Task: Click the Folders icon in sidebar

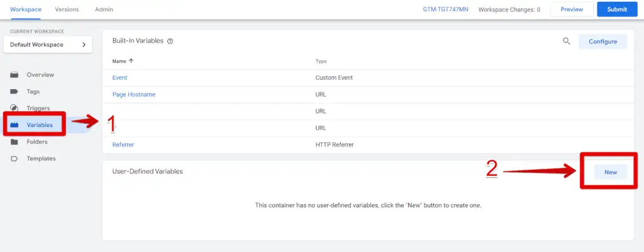Action: click(x=14, y=142)
